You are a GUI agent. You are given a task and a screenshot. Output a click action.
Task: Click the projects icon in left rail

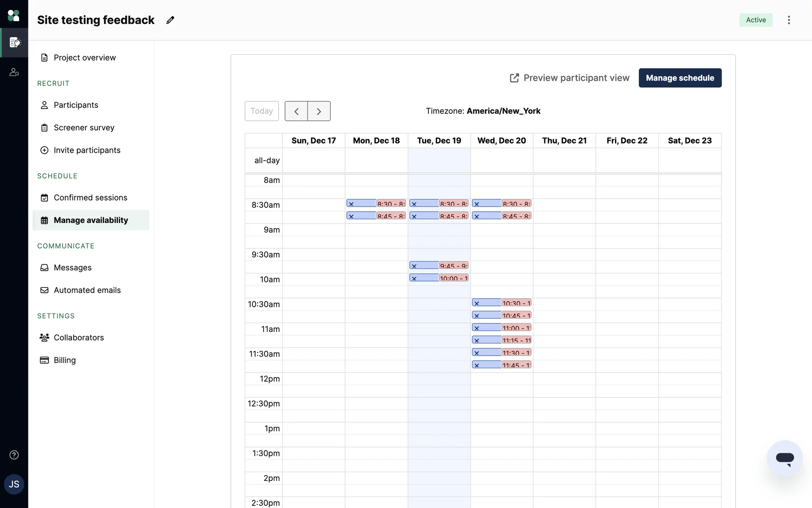[15, 42]
